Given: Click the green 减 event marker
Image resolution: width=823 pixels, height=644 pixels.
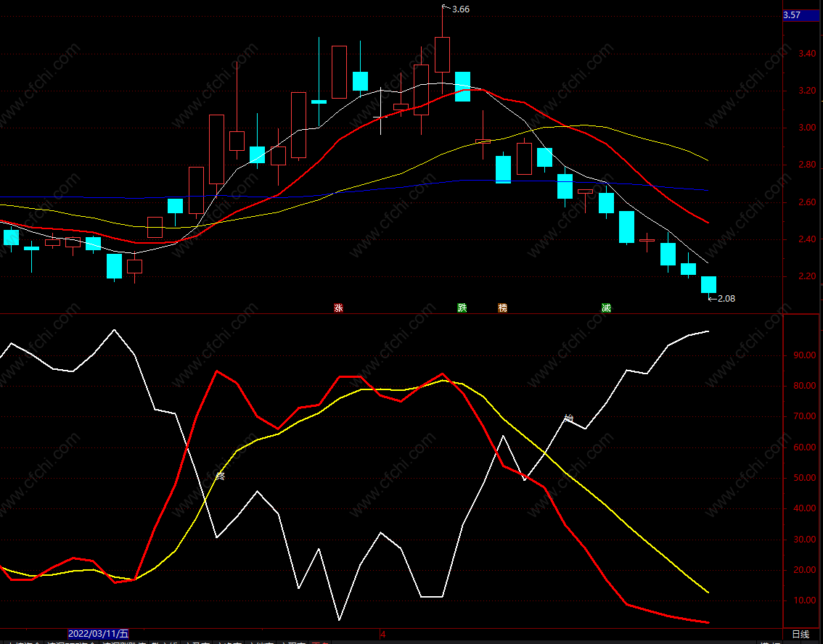Looking at the screenshot, I should tap(606, 307).
